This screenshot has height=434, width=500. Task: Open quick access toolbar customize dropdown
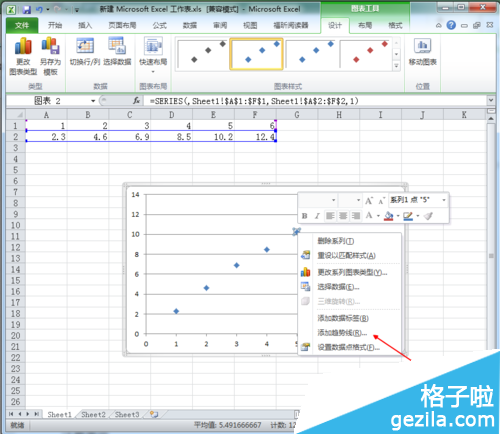click(x=77, y=10)
